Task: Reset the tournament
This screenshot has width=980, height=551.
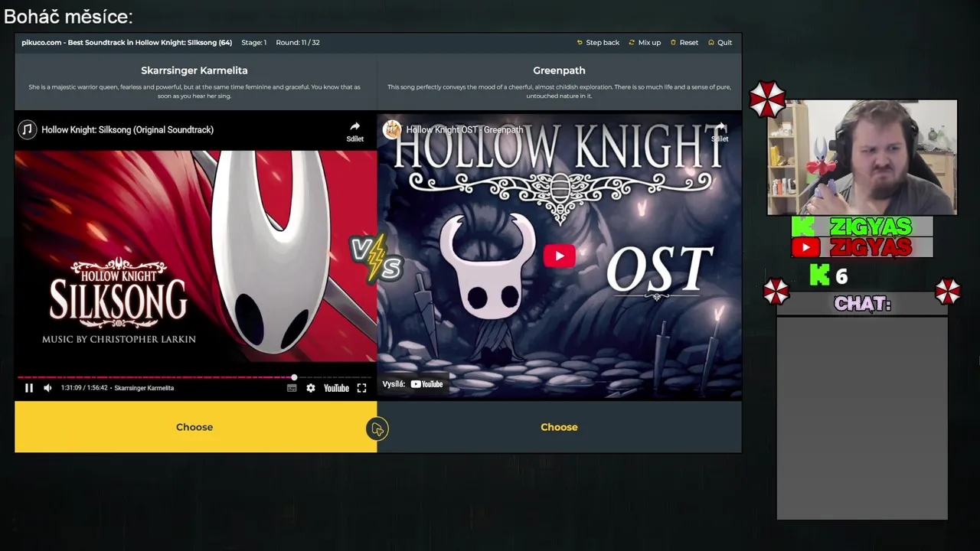Action: pyautogui.click(x=684, y=43)
